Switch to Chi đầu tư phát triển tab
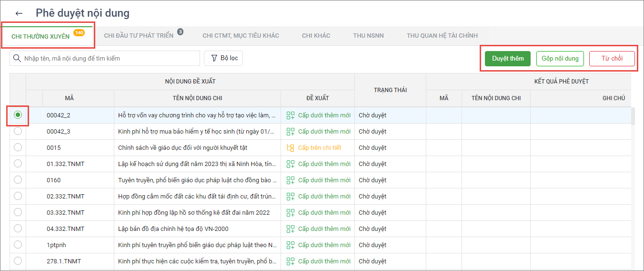644x271 pixels. (x=139, y=36)
